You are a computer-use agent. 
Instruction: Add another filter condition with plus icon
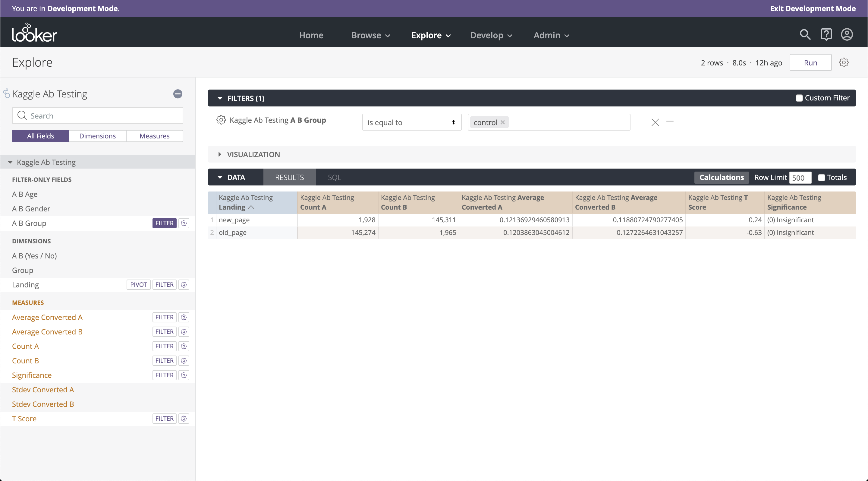pos(670,121)
